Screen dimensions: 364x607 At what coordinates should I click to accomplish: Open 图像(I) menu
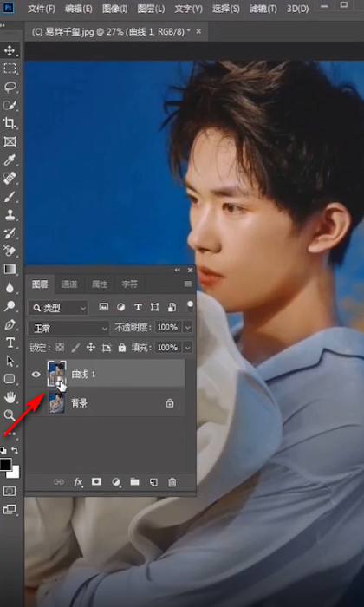point(115,9)
